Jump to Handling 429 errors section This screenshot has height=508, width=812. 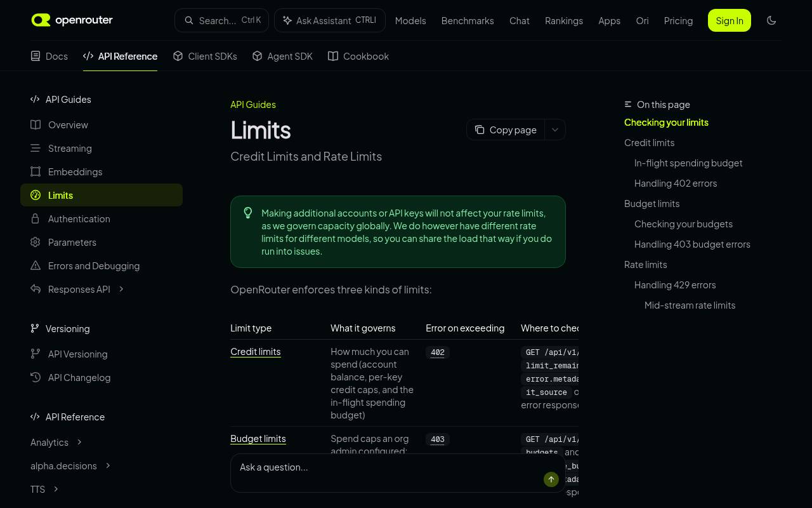[x=675, y=284]
